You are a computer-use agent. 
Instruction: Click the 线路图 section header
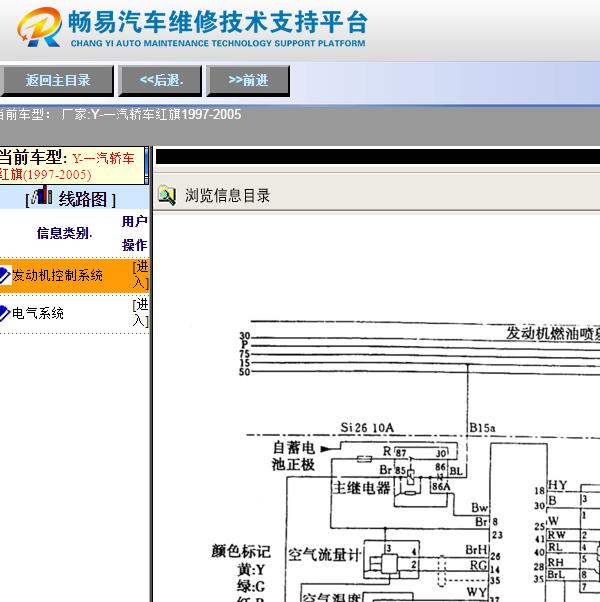point(74,197)
